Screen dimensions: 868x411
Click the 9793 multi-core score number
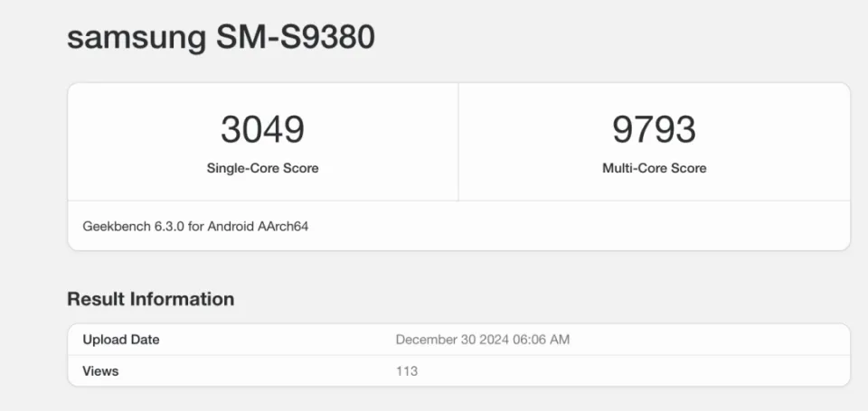click(x=654, y=130)
